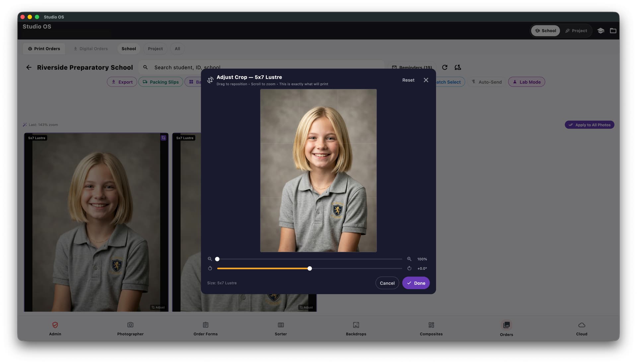The height and width of the screenshot is (364, 637).
Task: Confirm crop by clicking Done
Action: [416, 283]
